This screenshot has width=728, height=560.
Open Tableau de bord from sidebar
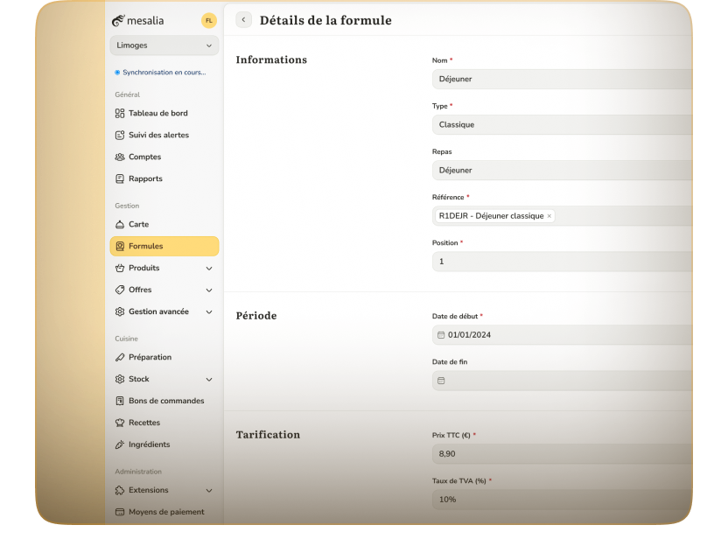click(157, 114)
